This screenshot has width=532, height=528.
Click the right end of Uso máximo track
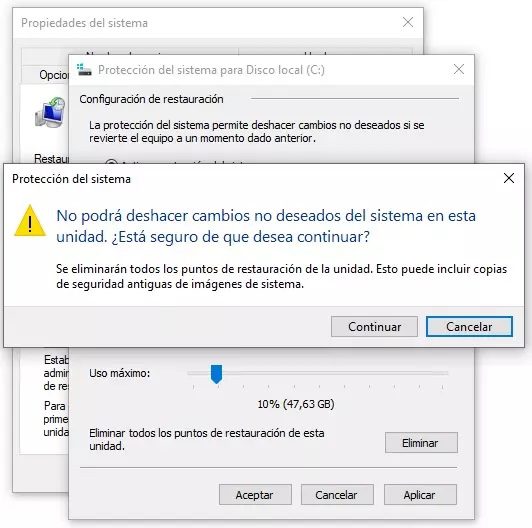[445, 373]
